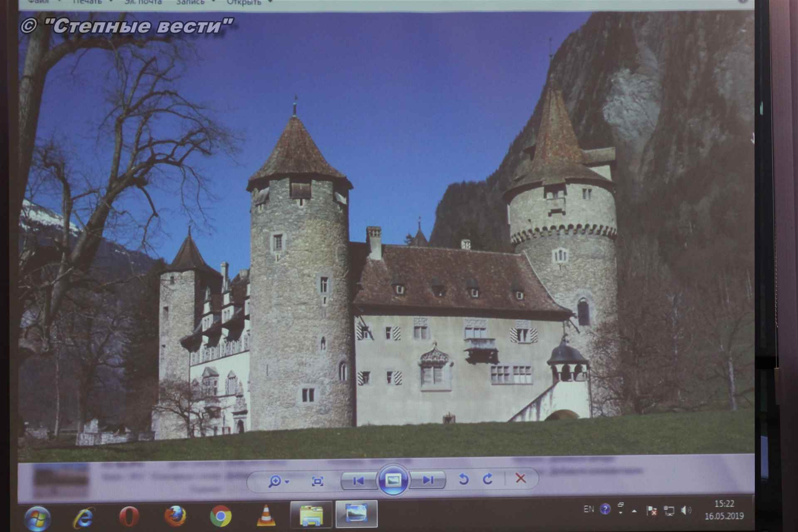Expand zoom dropdown arrow beside magnifier
The height and width of the screenshot is (532, 798).
coord(287,482)
